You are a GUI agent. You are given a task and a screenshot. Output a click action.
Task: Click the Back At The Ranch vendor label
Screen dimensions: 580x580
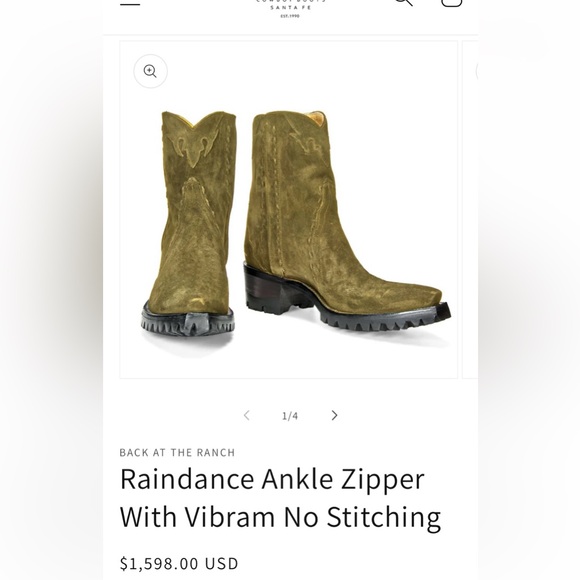pyautogui.click(x=177, y=453)
